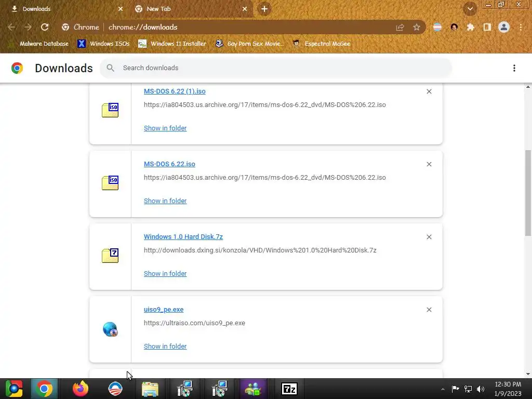Viewport: 532px width, 399px height.
Task: Click the ISO file icon for MS-DOS 6.22.iso
Action: (110, 182)
